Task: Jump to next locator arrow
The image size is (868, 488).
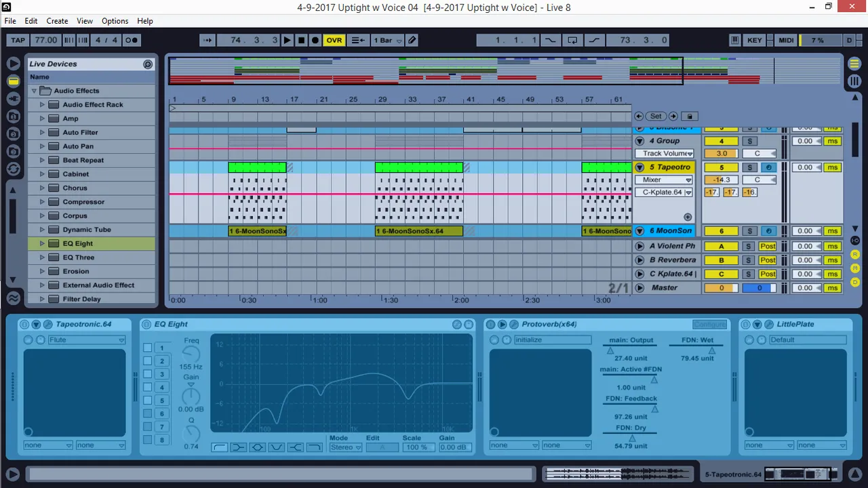Action: point(672,116)
